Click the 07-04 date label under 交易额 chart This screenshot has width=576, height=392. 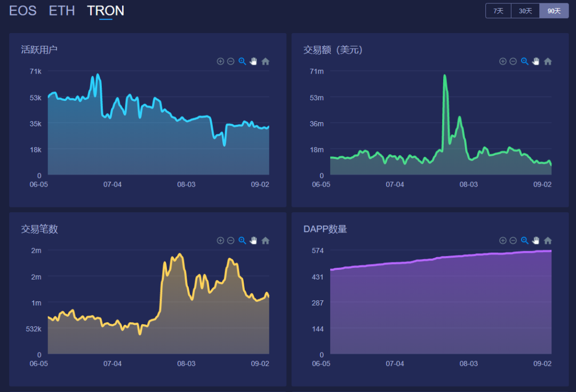click(x=395, y=185)
